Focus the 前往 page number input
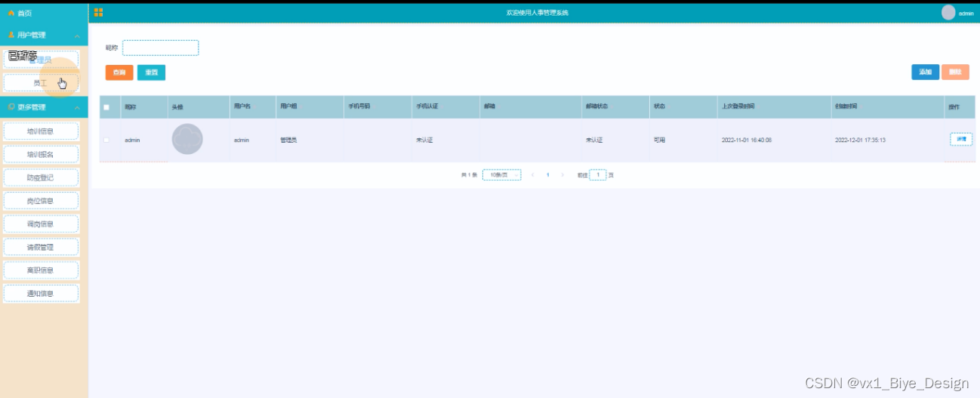980x398 pixels. 598,174
